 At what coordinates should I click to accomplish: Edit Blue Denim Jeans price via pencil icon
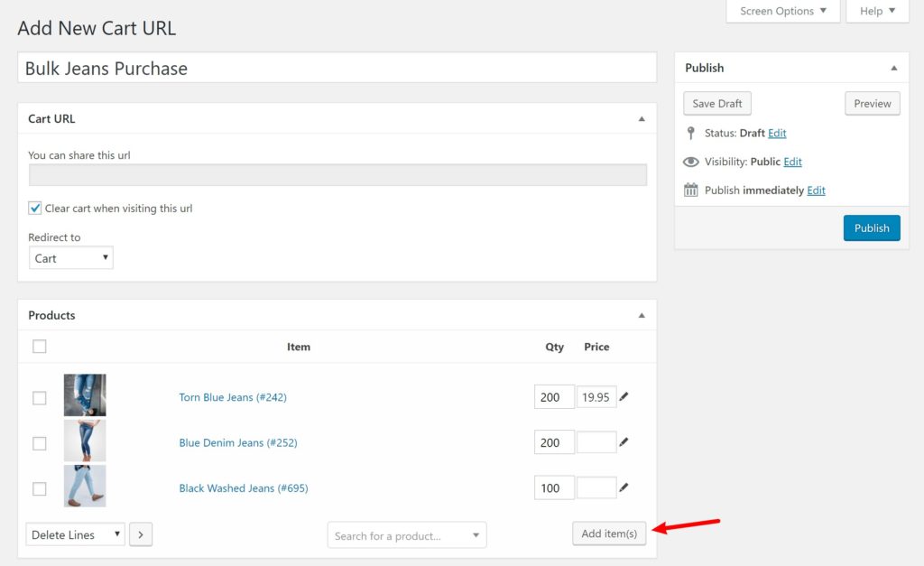coord(623,442)
